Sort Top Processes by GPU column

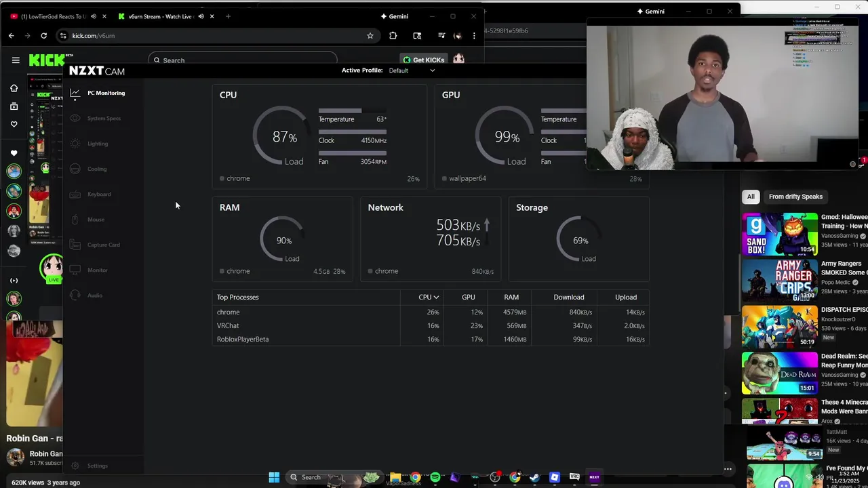468,297
